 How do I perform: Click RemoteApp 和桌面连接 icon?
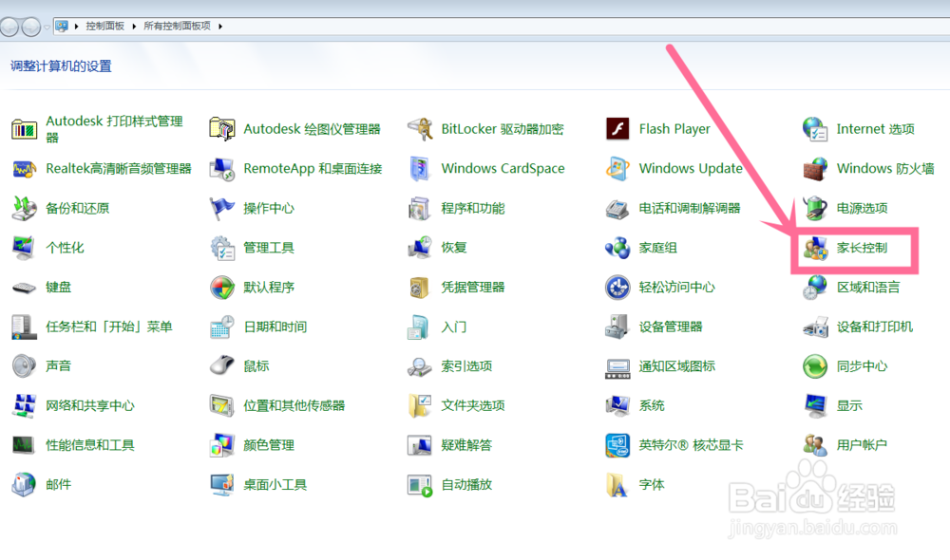click(x=221, y=169)
